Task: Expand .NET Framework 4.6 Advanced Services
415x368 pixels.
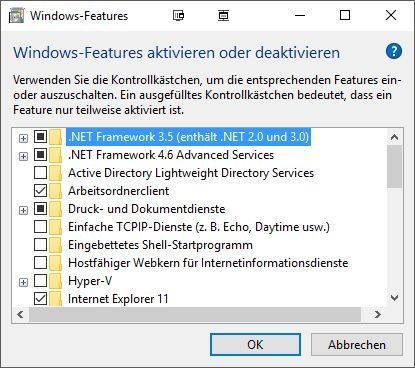Action: (x=23, y=156)
